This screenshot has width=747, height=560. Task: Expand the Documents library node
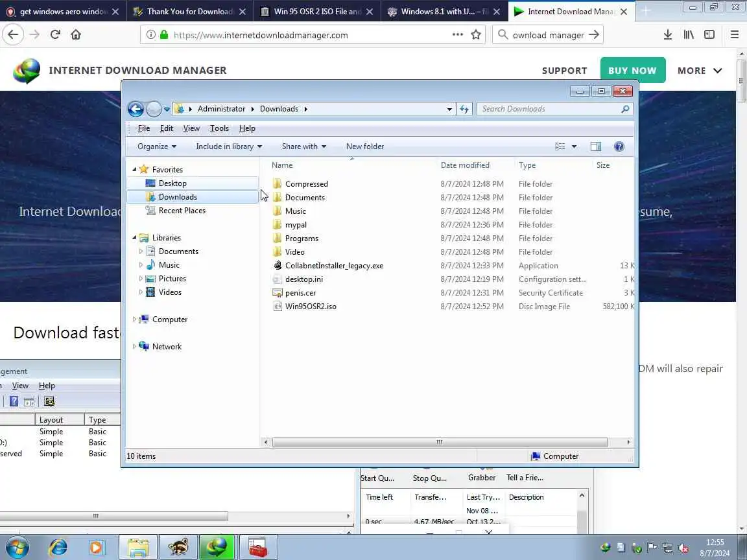(x=141, y=251)
